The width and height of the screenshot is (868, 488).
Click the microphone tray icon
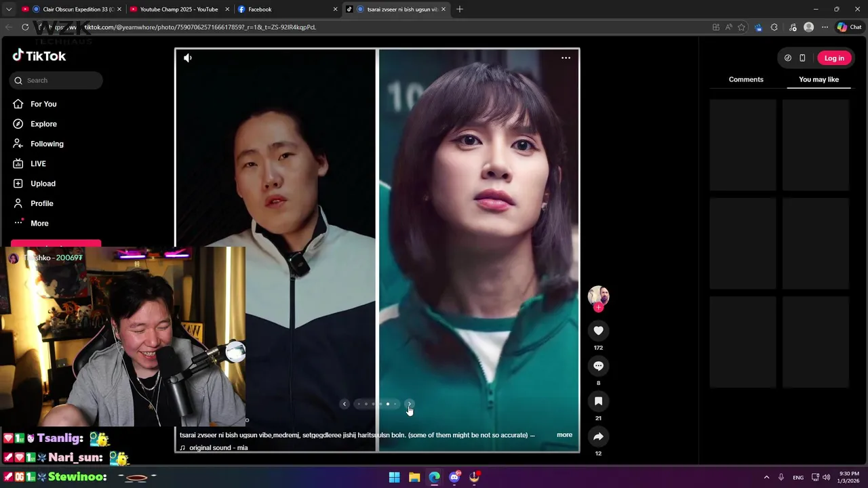pyautogui.click(x=781, y=477)
